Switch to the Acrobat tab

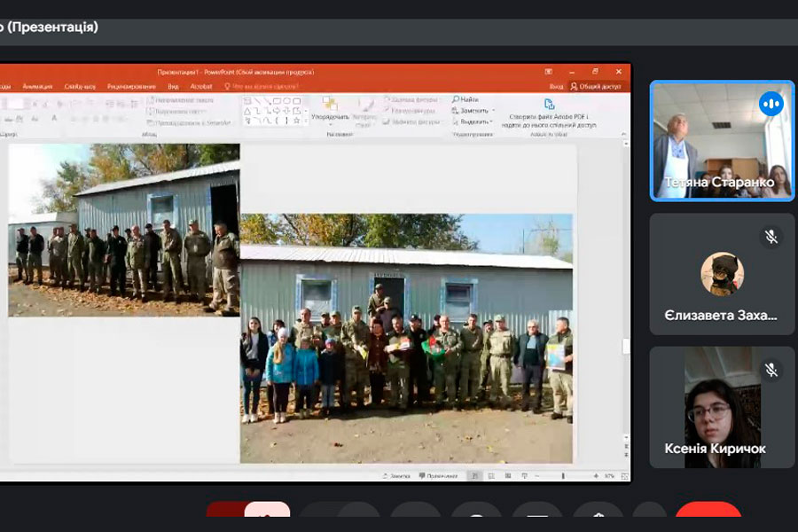click(x=201, y=87)
